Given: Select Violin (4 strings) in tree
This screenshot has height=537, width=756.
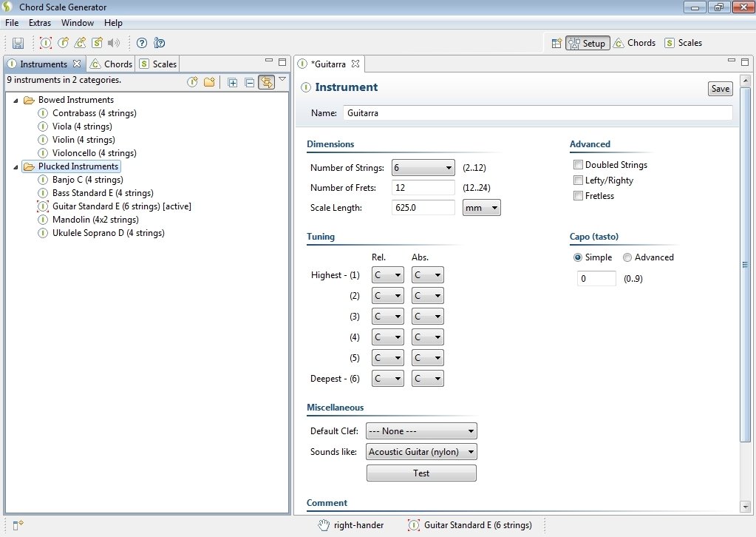Looking at the screenshot, I should (x=84, y=140).
